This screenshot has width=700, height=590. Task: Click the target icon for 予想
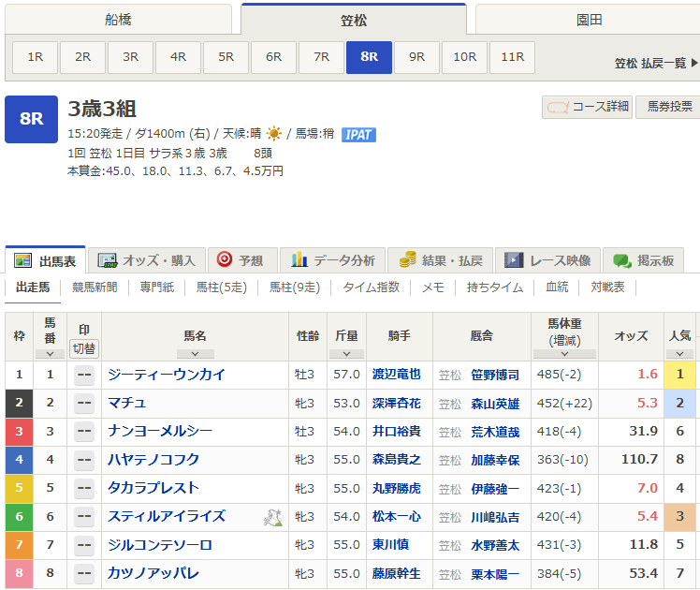point(224,259)
